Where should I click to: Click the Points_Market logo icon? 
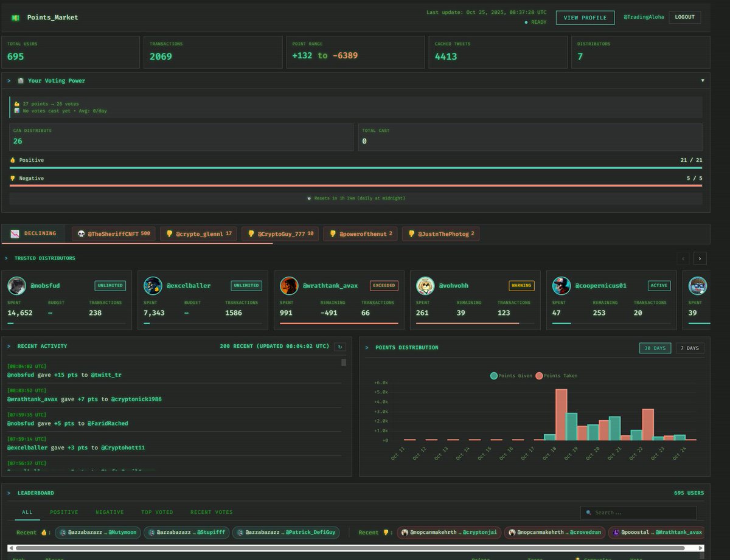[15, 18]
